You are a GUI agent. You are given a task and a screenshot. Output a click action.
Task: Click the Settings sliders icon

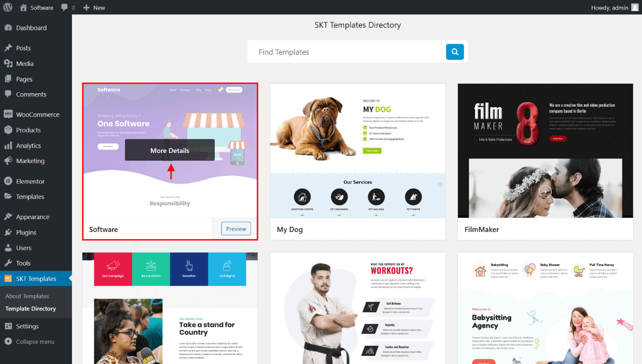pyautogui.click(x=8, y=326)
